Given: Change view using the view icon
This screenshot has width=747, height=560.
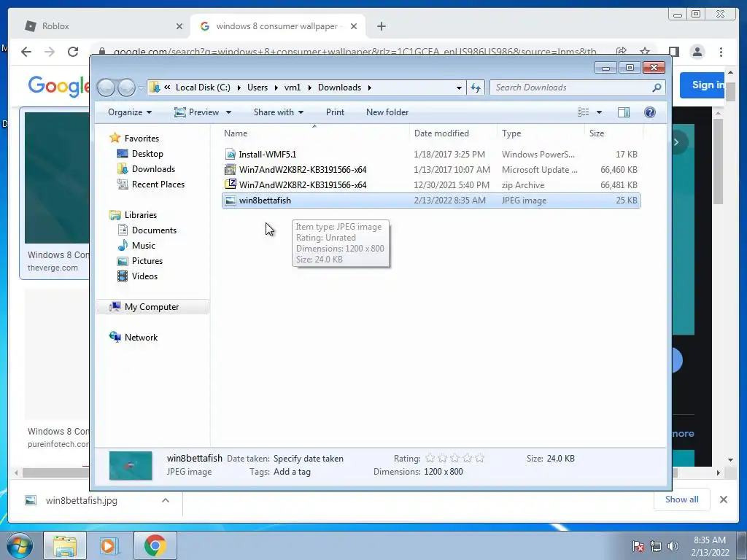Looking at the screenshot, I should coord(583,112).
